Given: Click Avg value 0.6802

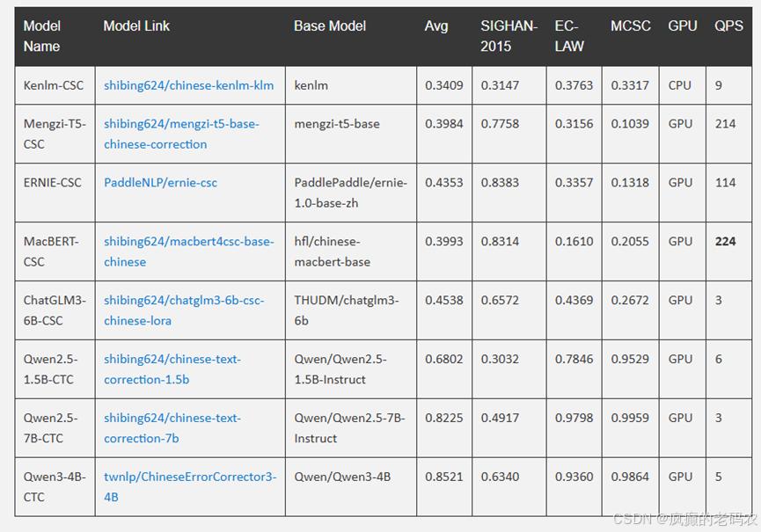Looking at the screenshot, I should 444,359.
